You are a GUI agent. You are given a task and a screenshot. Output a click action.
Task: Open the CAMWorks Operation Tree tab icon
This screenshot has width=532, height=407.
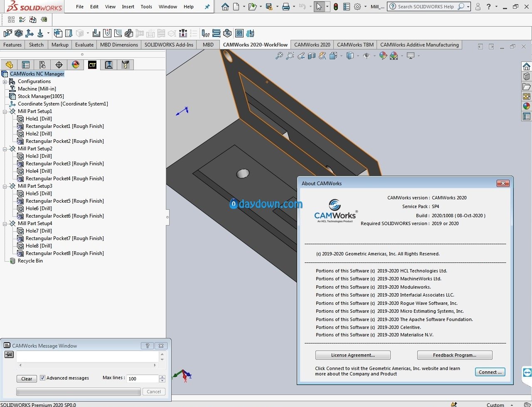click(x=109, y=65)
